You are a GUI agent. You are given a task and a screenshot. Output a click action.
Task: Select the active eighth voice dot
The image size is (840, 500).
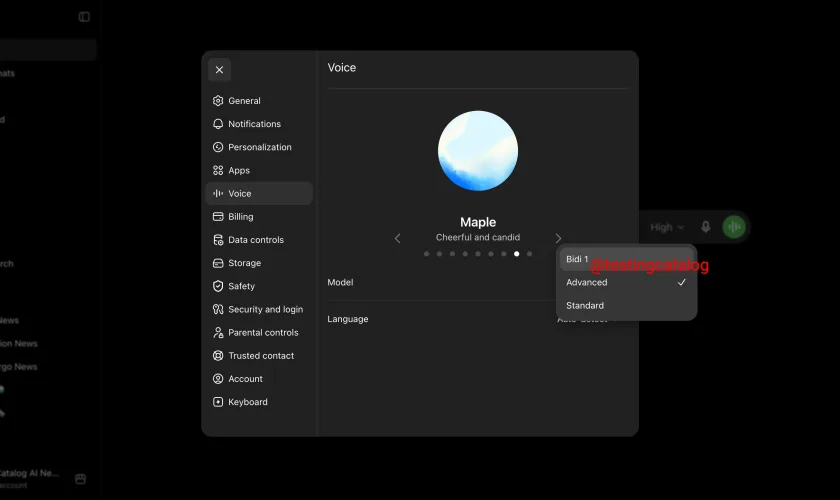point(516,254)
